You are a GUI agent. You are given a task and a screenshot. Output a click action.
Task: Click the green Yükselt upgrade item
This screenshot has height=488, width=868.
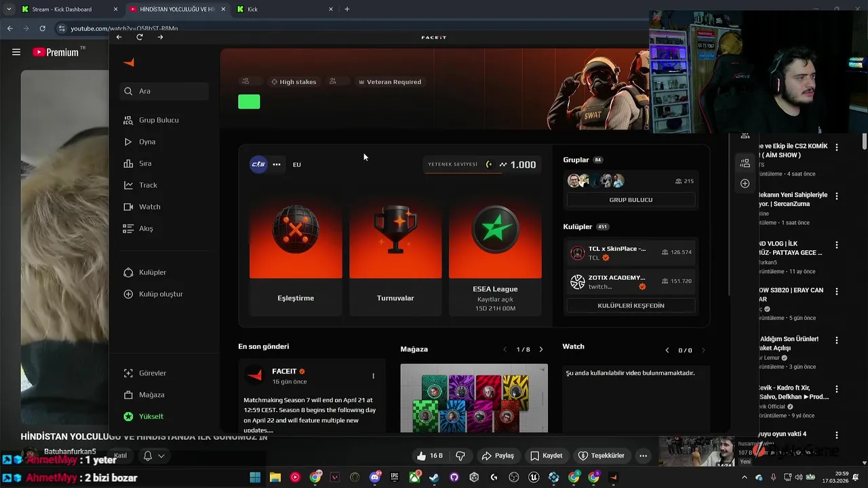coord(143,416)
